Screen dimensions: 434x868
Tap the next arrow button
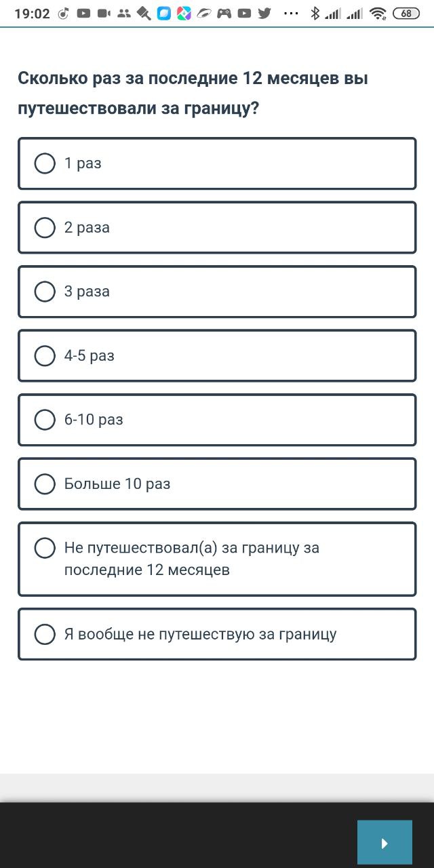pos(384,843)
